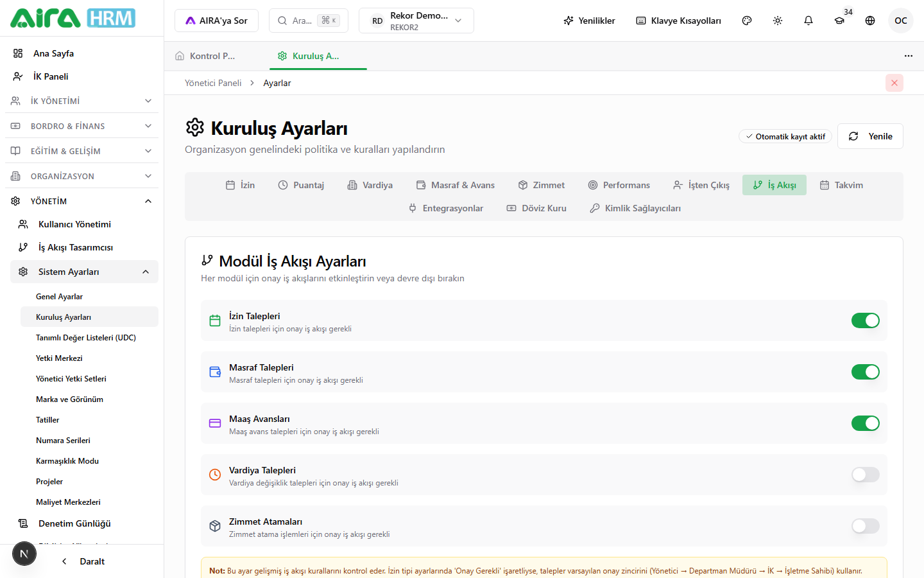Switch to Puantaj settings tab
Image resolution: width=924 pixels, height=578 pixels.
301,185
